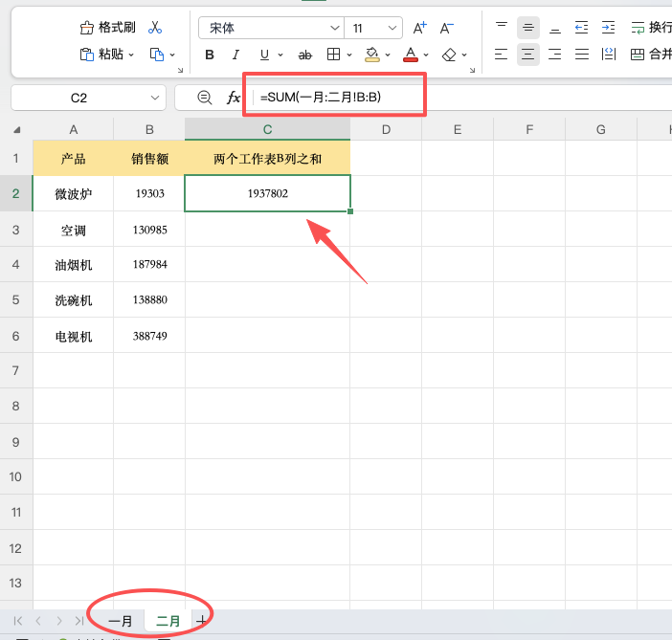Click the Wrap Text (换行) button

[651, 28]
